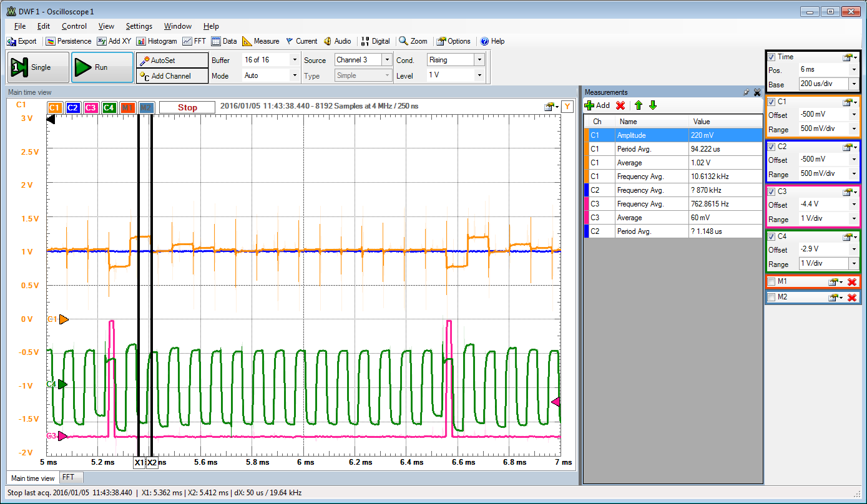
Task: Open the Settings menu
Action: pyautogui.click(x=139, y=26)
